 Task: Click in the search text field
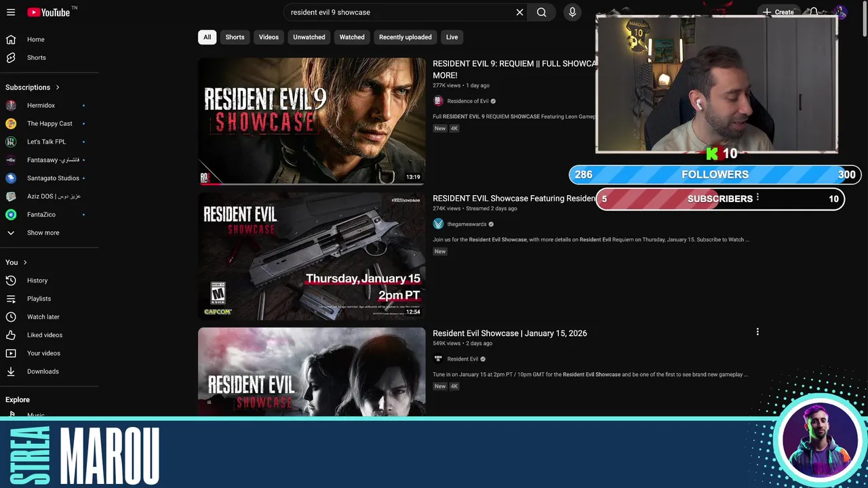(400, 12)
